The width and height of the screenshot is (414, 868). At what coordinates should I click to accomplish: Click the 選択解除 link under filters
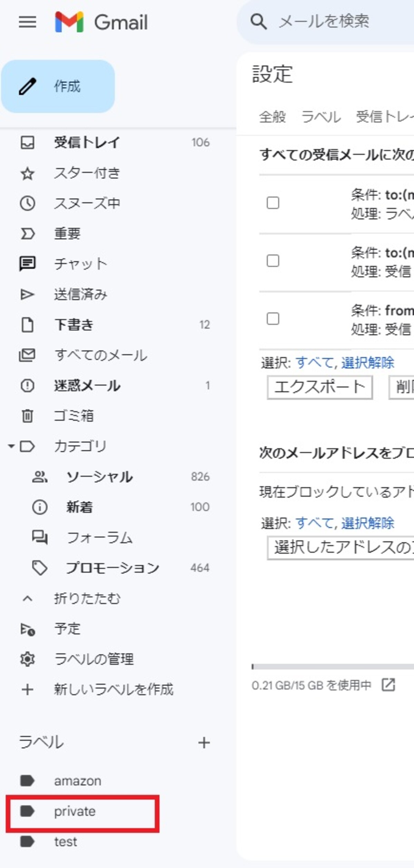[368, 363]
